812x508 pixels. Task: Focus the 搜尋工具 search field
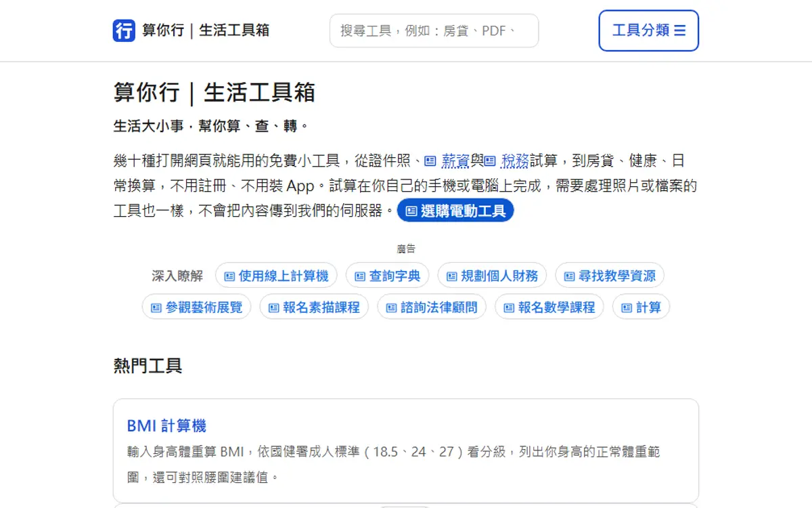point(434,30)
